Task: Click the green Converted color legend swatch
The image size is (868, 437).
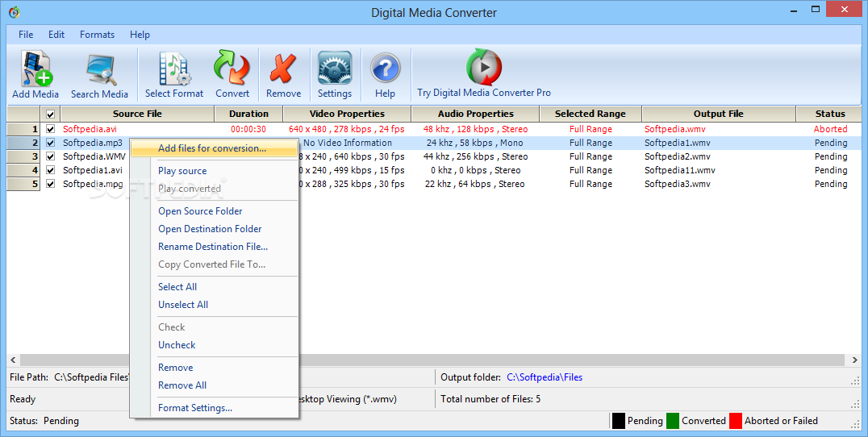Action: 673,421
